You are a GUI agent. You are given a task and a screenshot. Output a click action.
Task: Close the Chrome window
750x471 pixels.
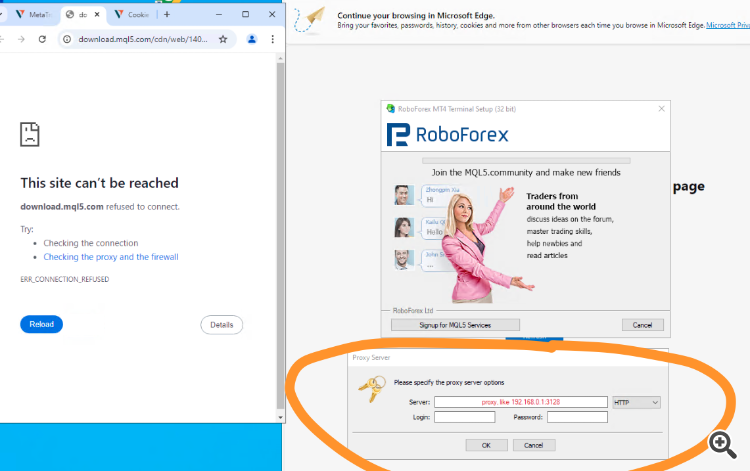(x=272, y=15)
